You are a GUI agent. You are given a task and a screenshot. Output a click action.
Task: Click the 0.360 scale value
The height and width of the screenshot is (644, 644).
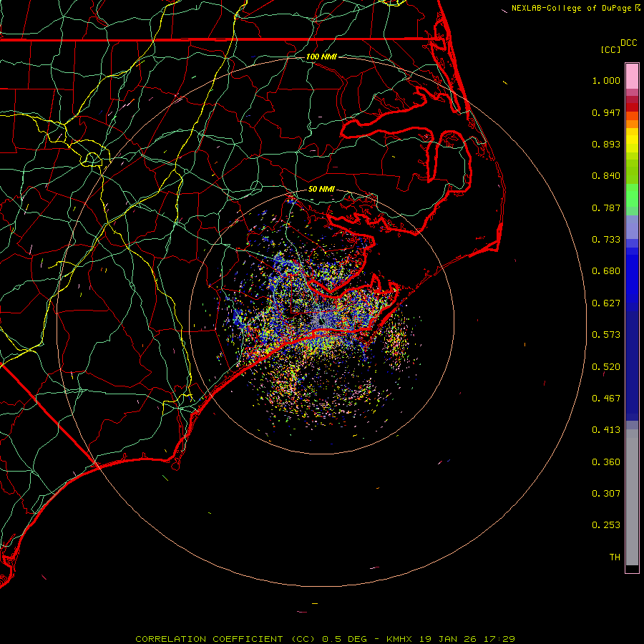pos(606,462)
